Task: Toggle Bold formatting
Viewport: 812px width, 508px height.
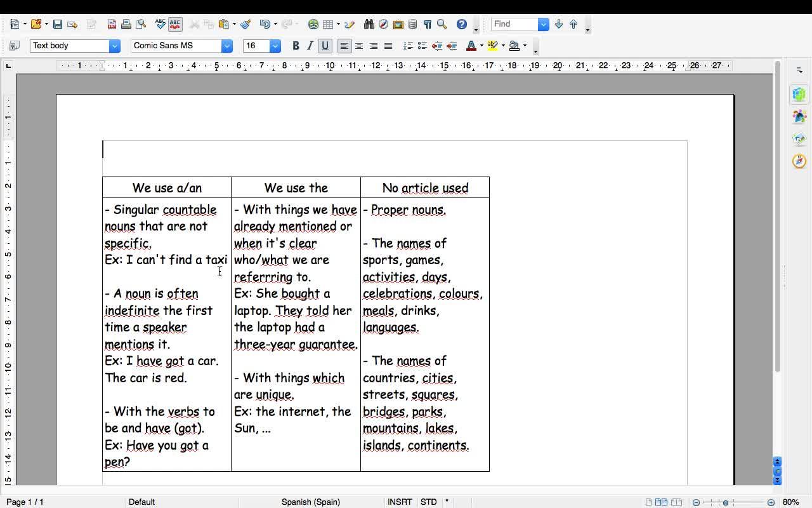Action: point(296,46)
